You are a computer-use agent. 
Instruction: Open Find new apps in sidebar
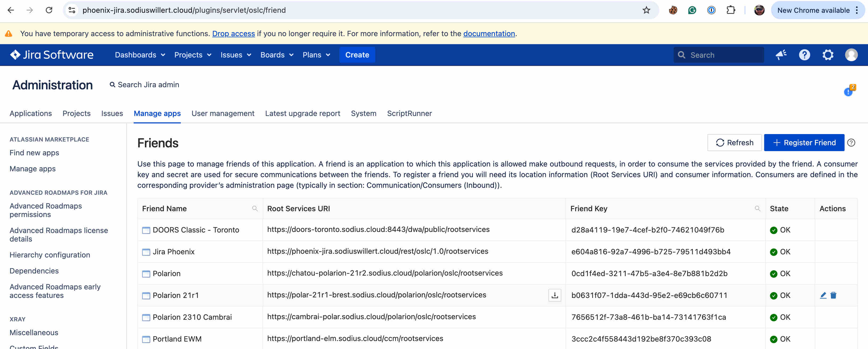tap(34, 153)
